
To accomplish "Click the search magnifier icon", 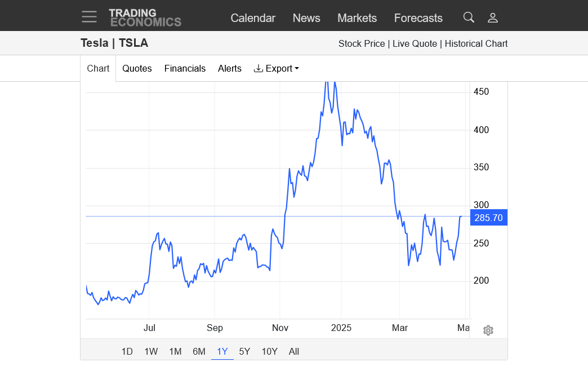I will pos(469,17).
